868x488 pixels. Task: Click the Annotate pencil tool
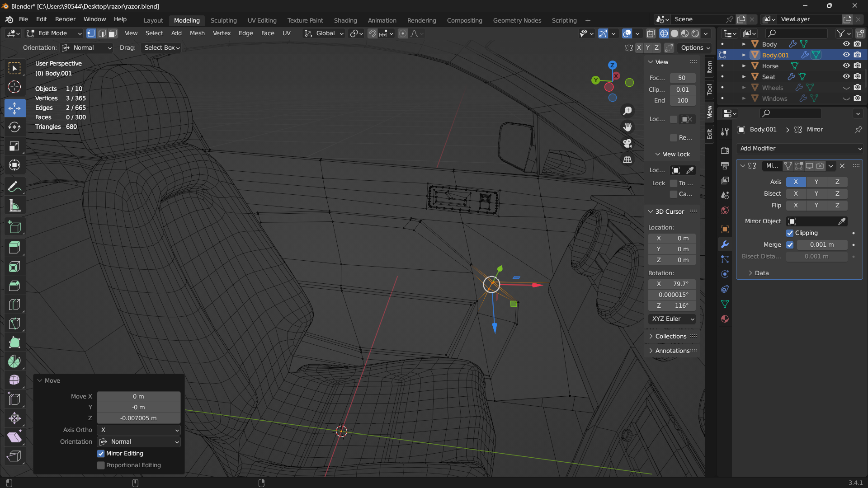point(14,187)
